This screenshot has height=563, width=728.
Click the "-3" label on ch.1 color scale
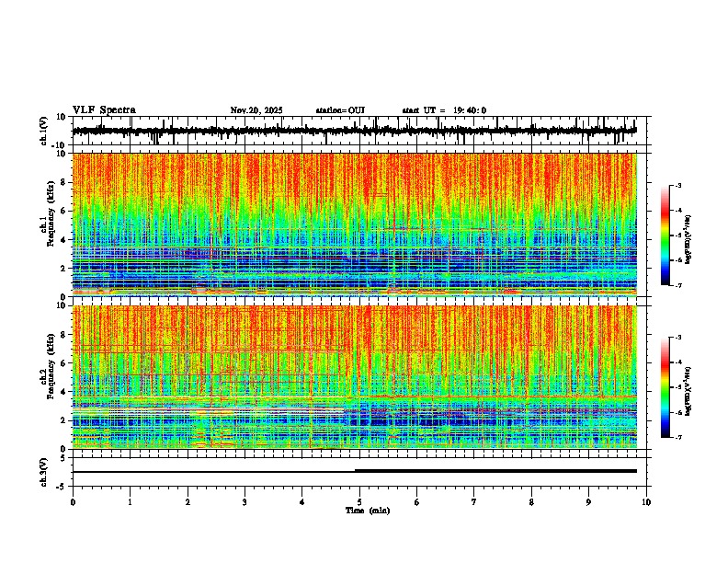point(678,186)
